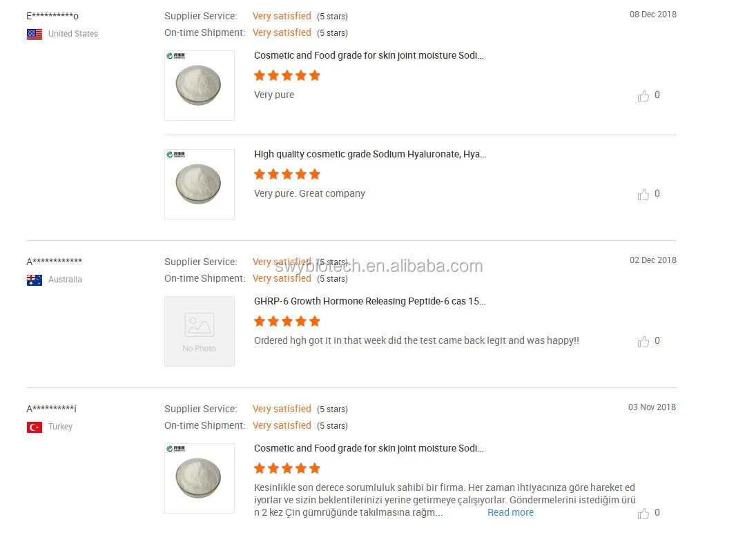
Task: Click the star rating of the GHRP-6 review
Action: 287,321
